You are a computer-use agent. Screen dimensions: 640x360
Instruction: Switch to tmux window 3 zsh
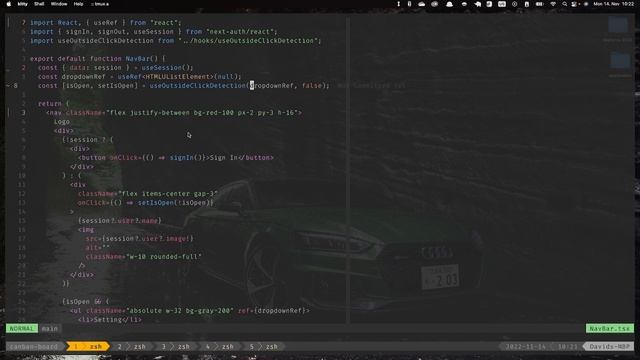(176, 347)
